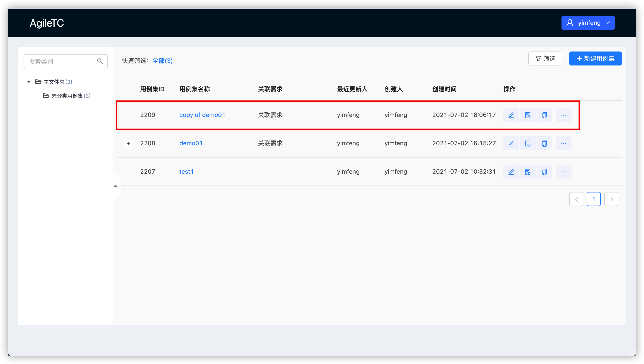Open the more options ellipsis for demo01
Viewport: 644px width, 364px height.
tap(563, 144)
